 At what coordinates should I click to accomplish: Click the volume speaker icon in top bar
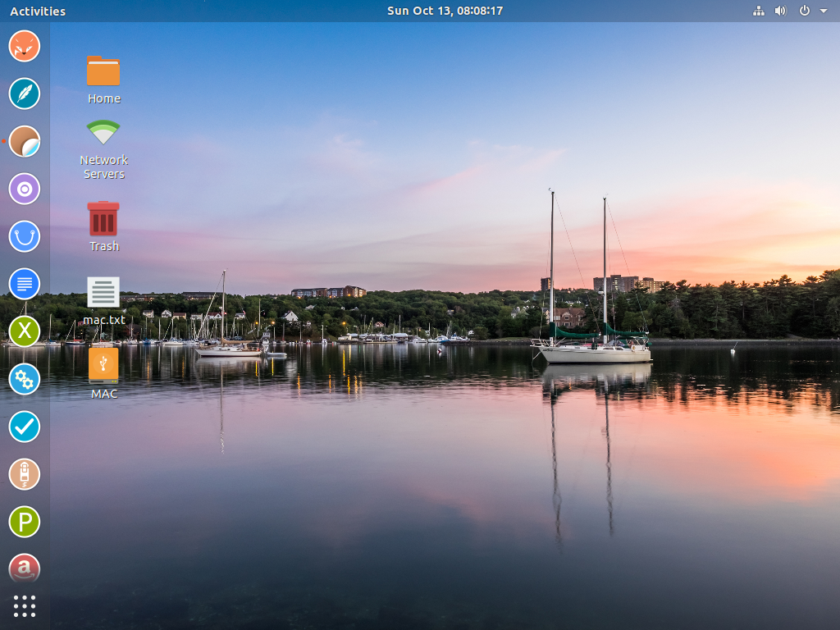point(781,11)
